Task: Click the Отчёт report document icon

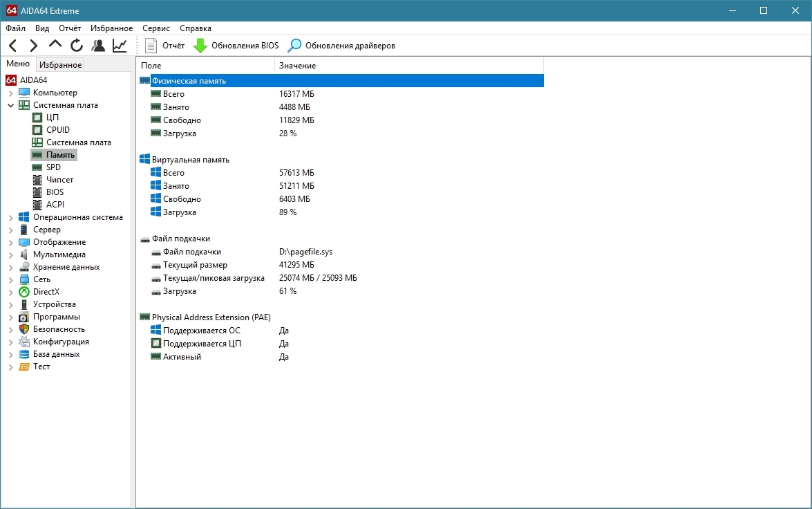Action: click(x=151, y=46)
